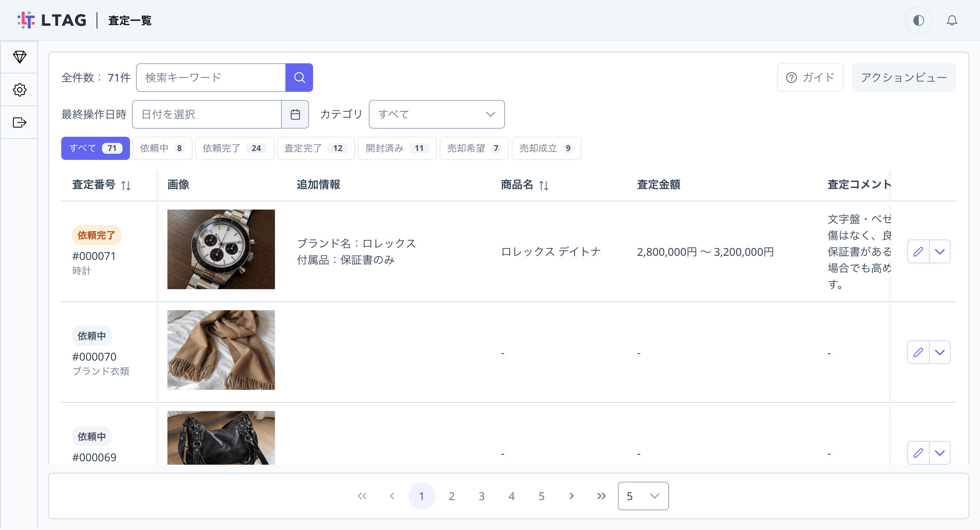Select the 査定完了 12 filter tab
980x530 pixels.
[x=316, y=148]
